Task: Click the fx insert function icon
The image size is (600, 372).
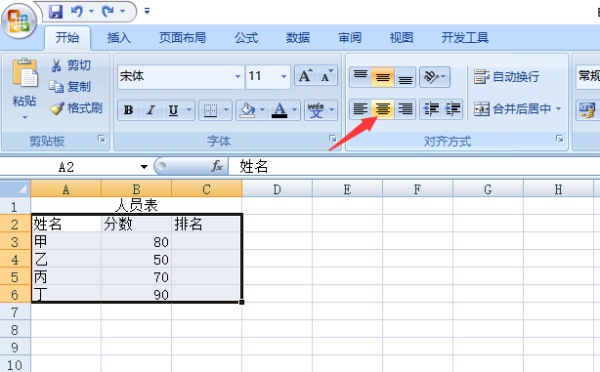Action: coord(217,166)
